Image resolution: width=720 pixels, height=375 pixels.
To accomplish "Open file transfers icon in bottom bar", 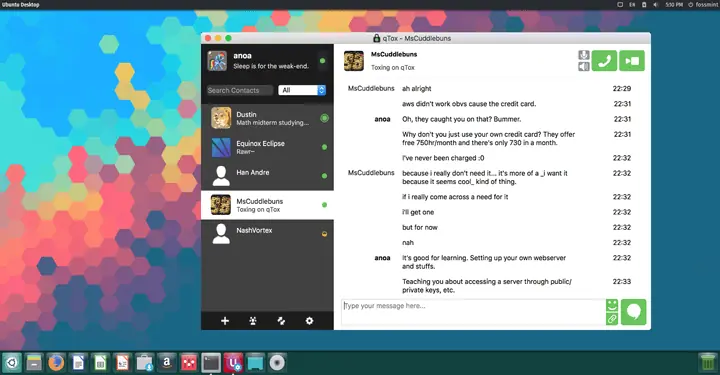I will 281,321.
